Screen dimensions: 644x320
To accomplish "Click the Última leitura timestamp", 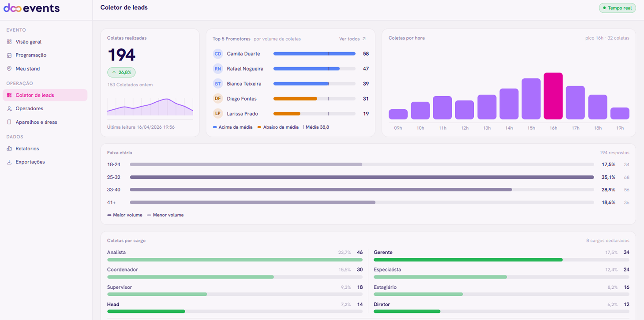I will [141, 127].
